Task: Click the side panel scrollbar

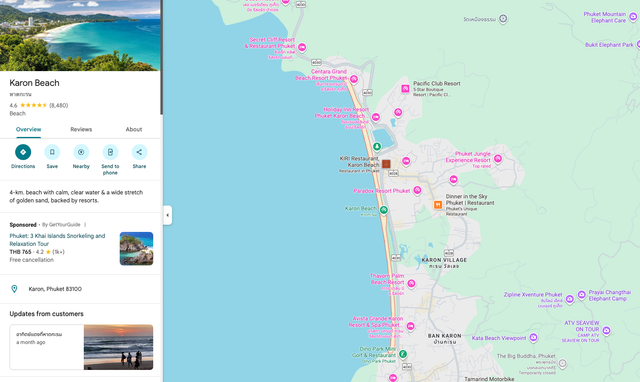Action: click(162, 57)
